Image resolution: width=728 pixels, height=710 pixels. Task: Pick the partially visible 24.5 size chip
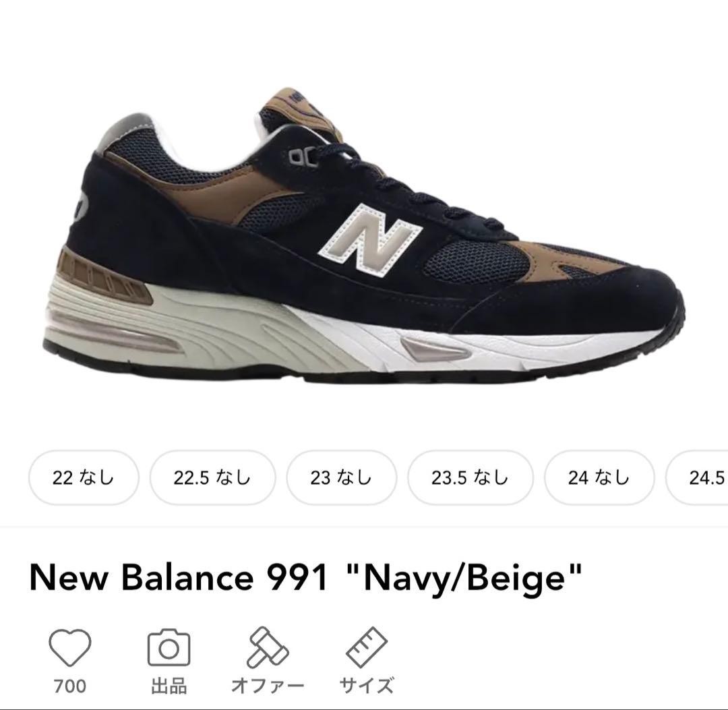click(x=697, y=477)
